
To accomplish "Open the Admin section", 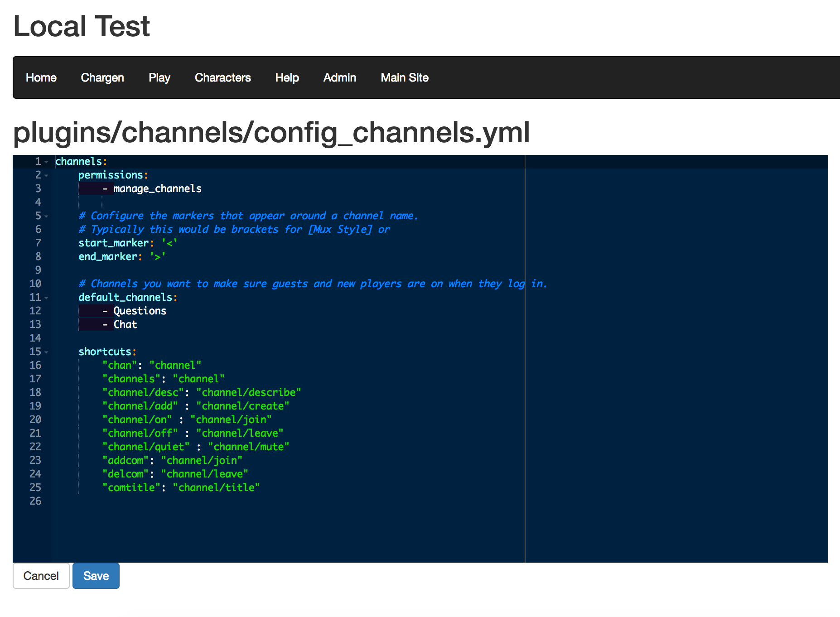I will [x=340, y=77].
